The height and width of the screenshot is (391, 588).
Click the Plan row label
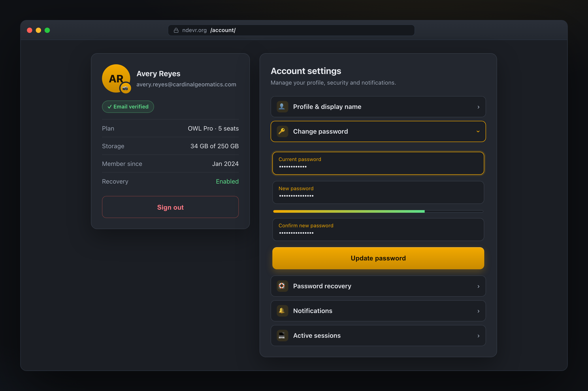pos(108,128)
